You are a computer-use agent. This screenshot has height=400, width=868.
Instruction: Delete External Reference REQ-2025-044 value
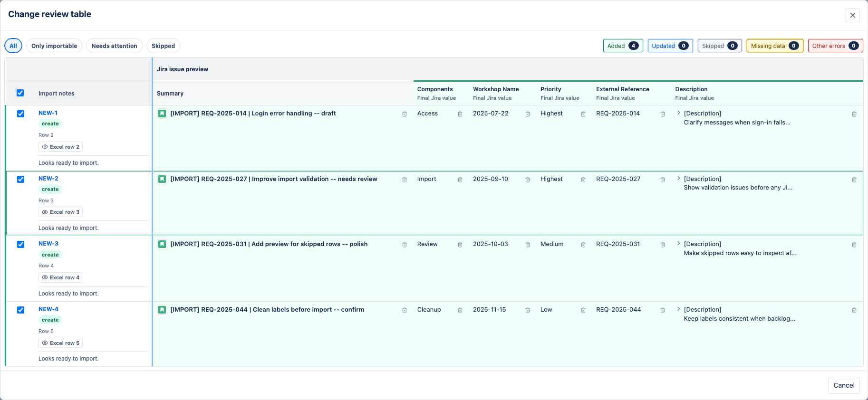click(663, 310)
